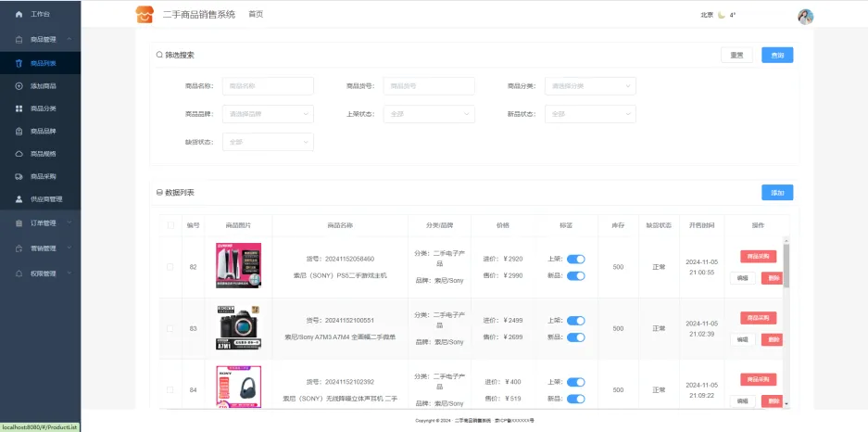Click the 商品采购 truck icon in sidebar
868x432 pixels.
(19, 176)
